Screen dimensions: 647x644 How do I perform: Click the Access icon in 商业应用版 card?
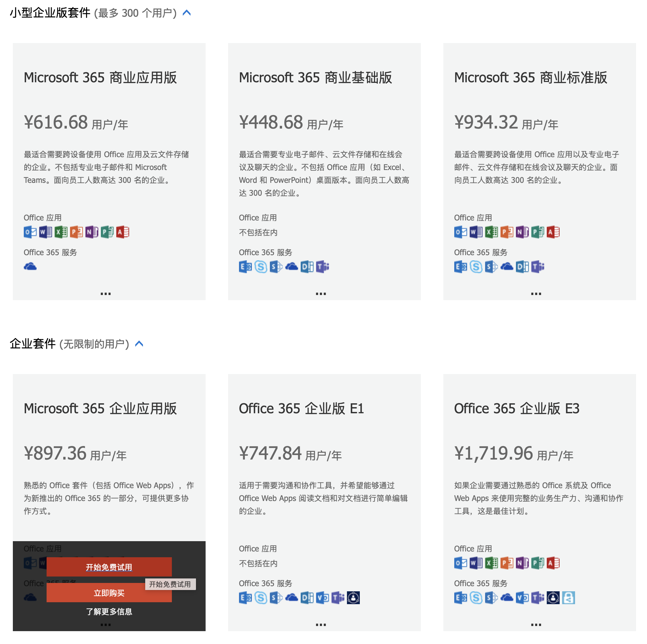(123, 232)
